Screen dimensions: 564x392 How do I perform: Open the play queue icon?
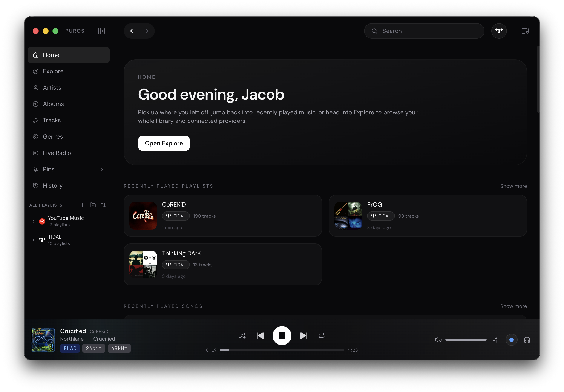525,31
